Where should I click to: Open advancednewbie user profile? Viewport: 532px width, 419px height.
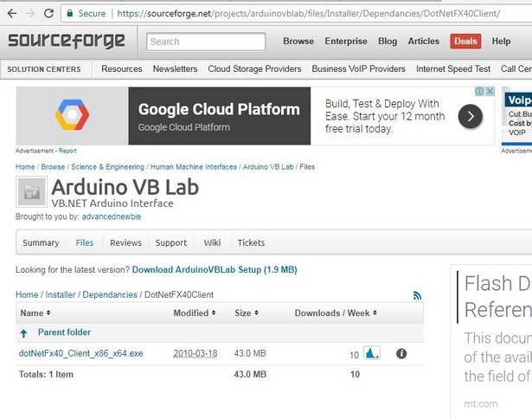pos(112,216)
